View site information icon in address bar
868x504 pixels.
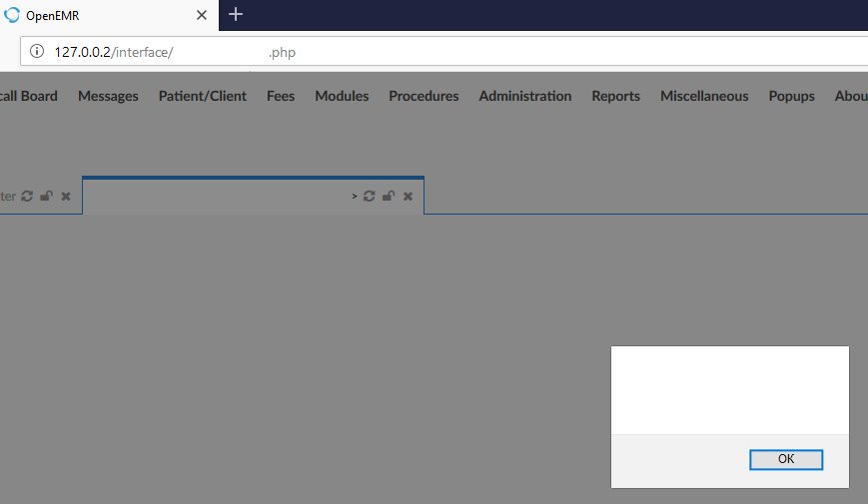click(37, 52)
